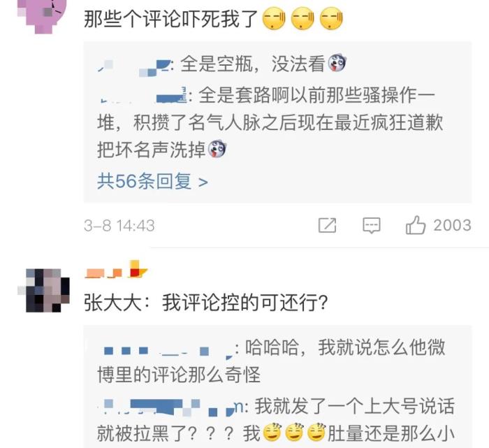Click the doge emoji after 没法看

(x=335, y=63)
